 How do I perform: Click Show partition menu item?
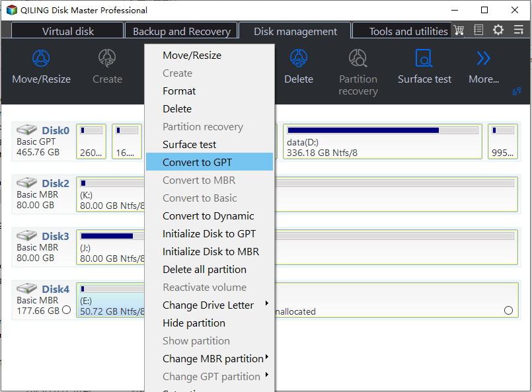(209, 340)
